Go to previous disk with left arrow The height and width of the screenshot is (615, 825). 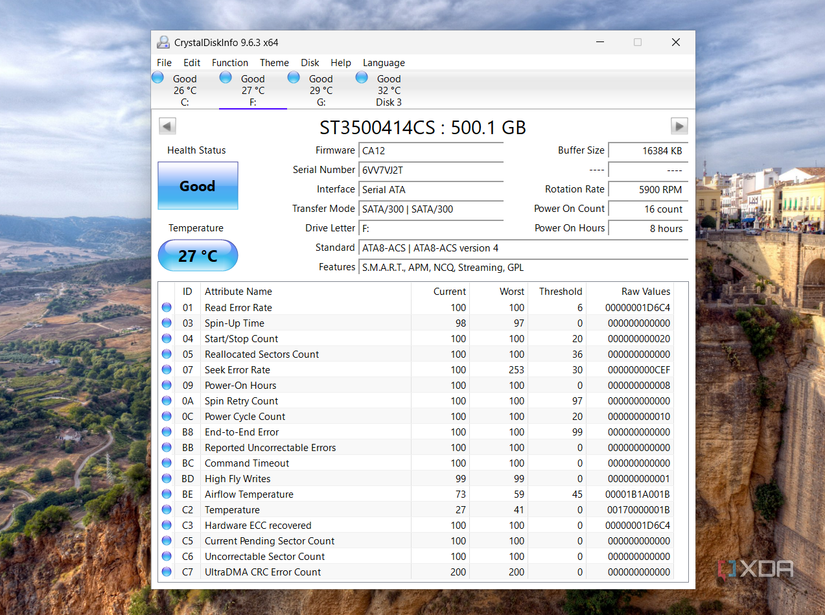[167, 126]
